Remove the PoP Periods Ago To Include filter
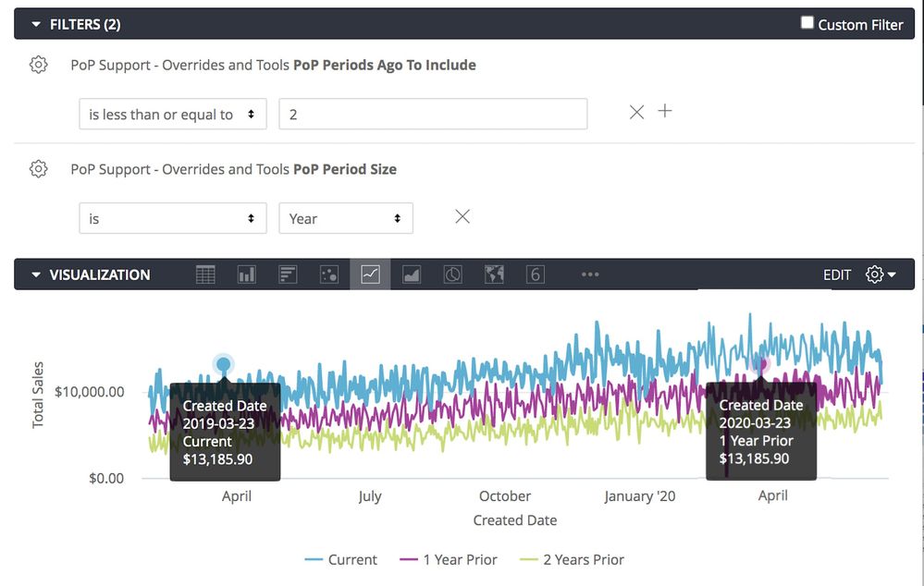Screen dimensions: 924x586 [636, 112]
